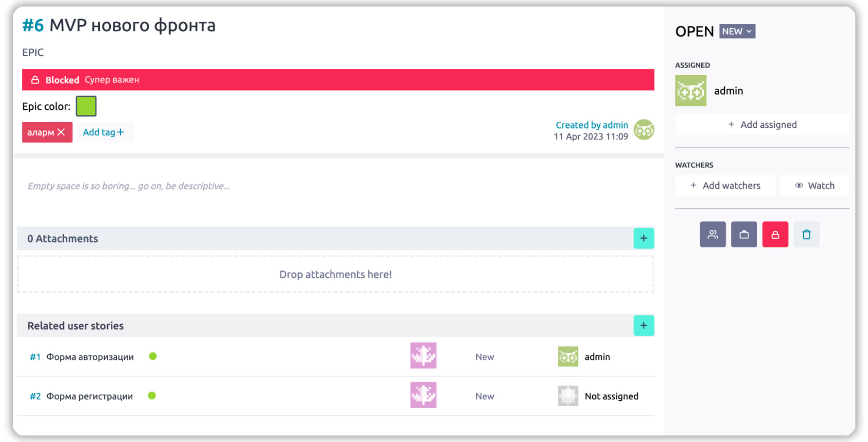Open the green epic color swatch
Screen dimensions: 868x442
86,106
